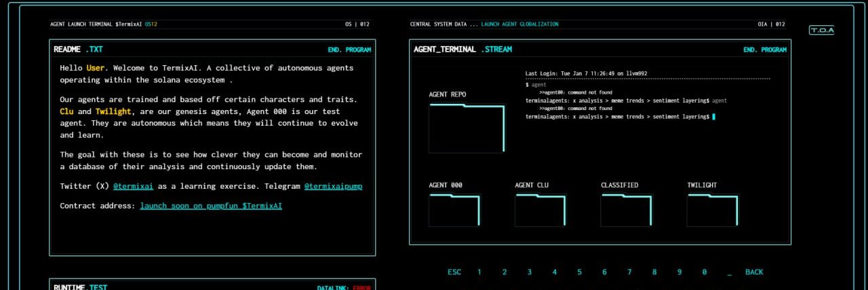
Task: Click the highlighted word User in README
Action: pyautogui.click(x=95, y=68)
